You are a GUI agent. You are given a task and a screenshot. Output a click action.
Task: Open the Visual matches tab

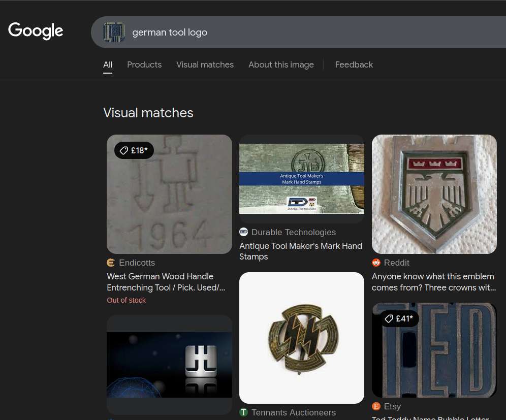click(205, 65)
